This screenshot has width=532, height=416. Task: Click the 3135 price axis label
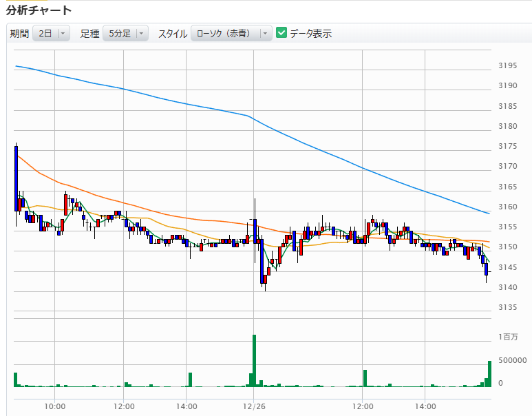click(x=507, y=307)
